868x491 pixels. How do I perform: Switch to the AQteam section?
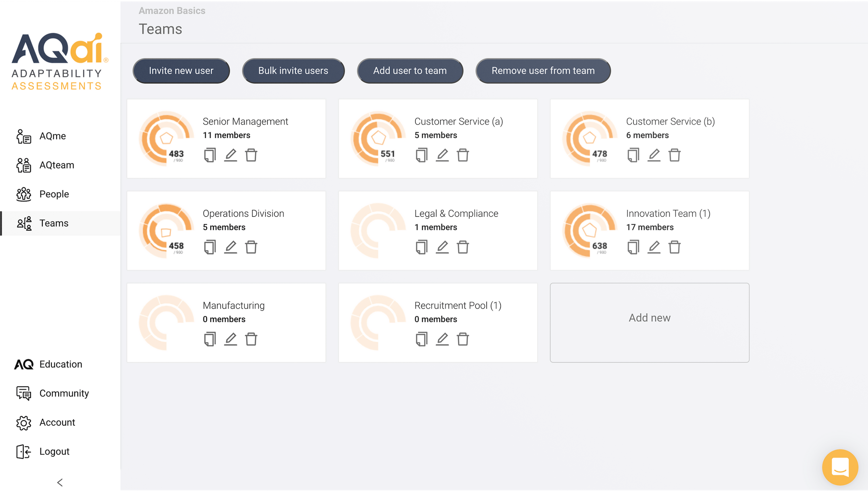56,165
